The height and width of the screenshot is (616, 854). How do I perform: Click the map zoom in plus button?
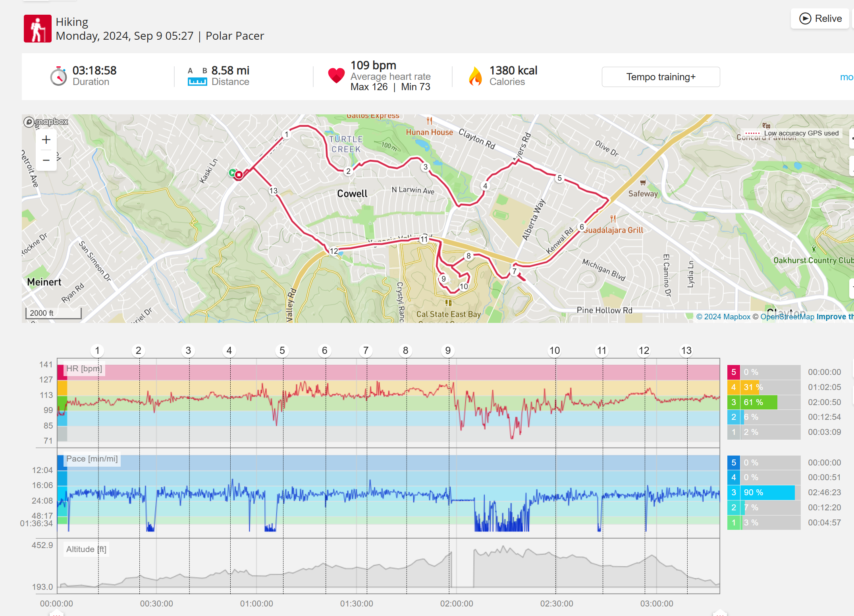(46, 140)
